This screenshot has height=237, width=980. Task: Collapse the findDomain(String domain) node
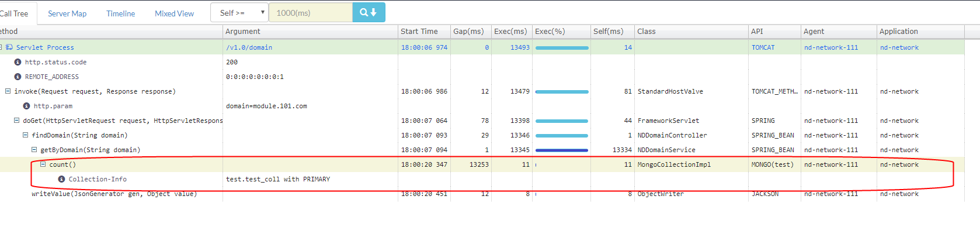(26, 135)
